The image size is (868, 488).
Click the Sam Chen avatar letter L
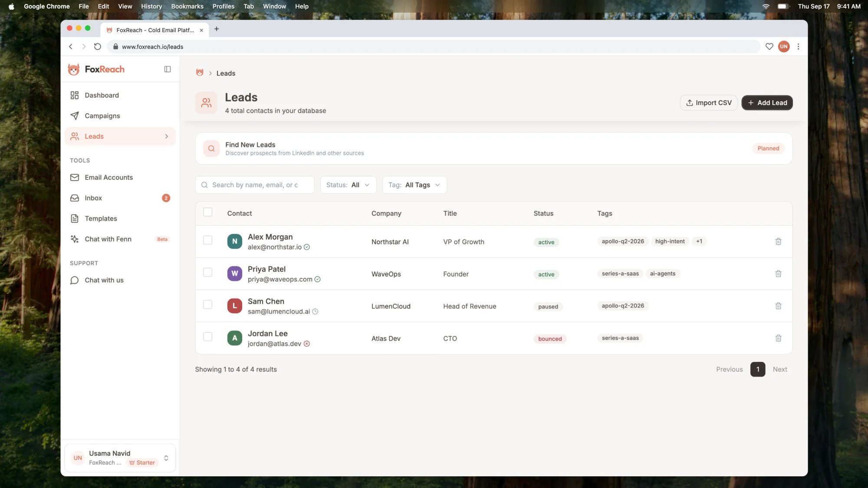(235, 306)
